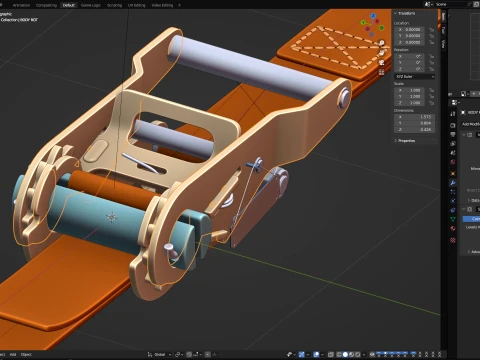Switch to Compositing workspace tab

(x=46, y=5)
